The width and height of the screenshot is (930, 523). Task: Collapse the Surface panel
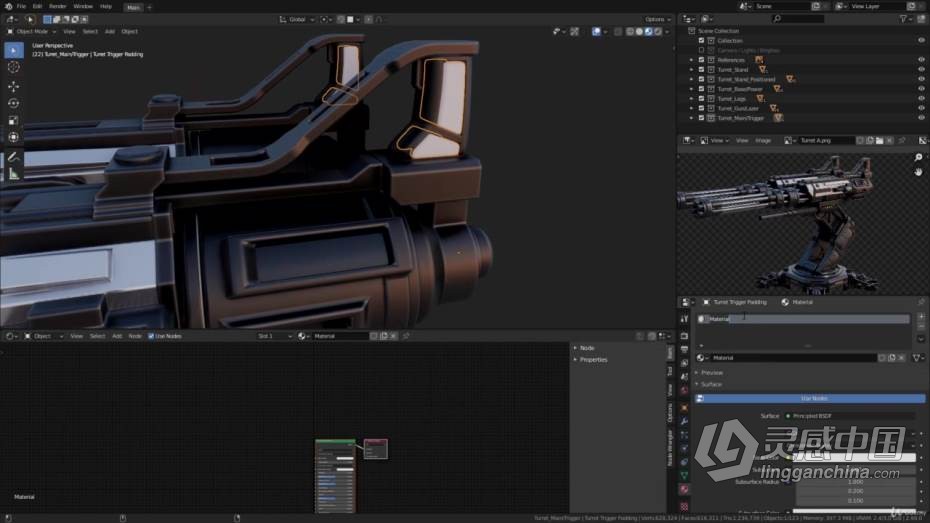tap(711, 384)
